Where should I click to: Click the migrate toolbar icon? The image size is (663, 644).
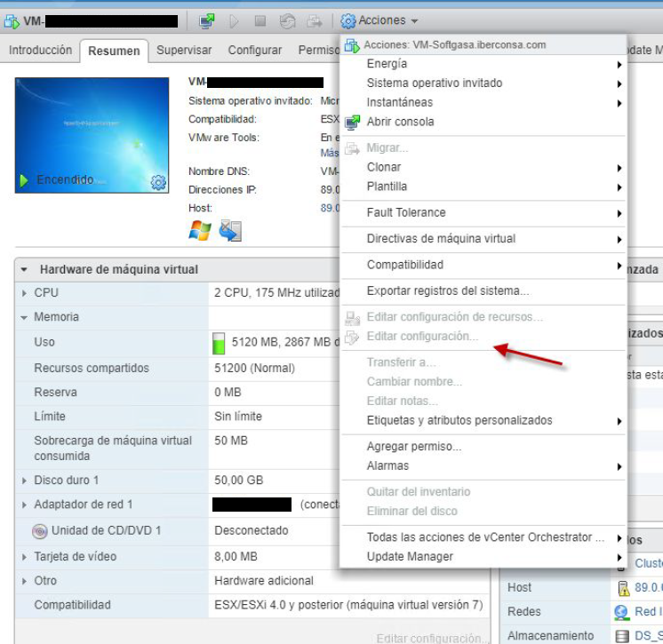pyautogui.click(x=314, y=21)
